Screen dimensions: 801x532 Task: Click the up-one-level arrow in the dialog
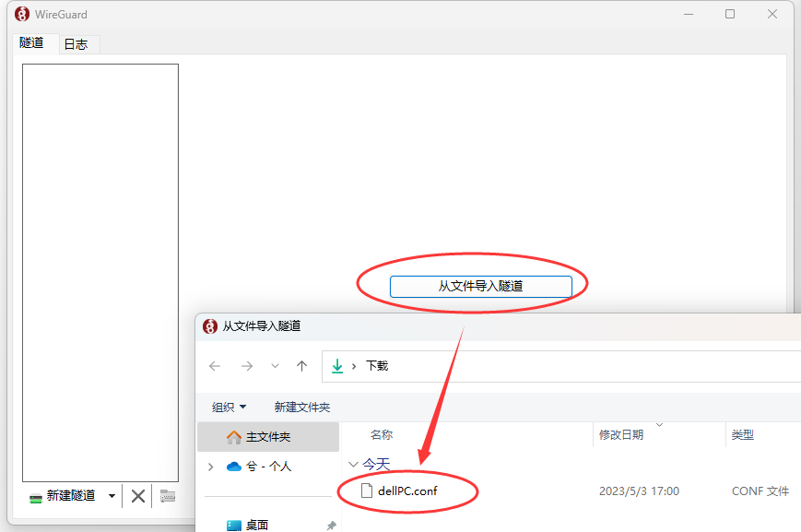(302, 366)
